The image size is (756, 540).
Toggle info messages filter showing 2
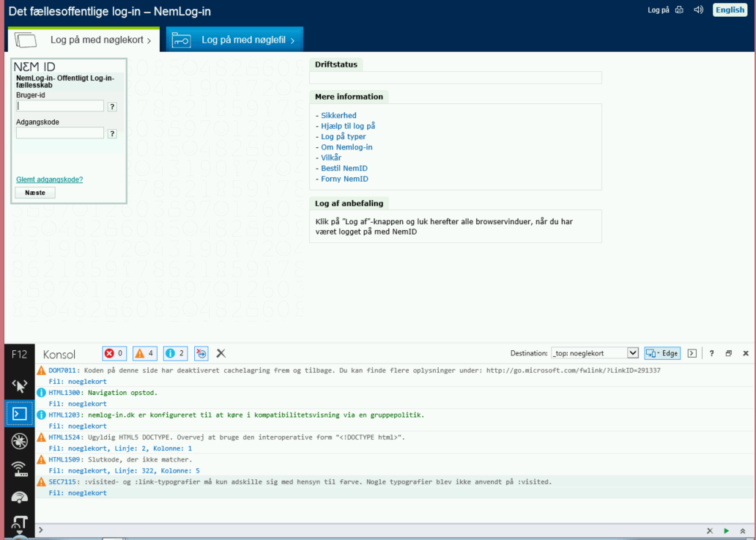[175, 354]
